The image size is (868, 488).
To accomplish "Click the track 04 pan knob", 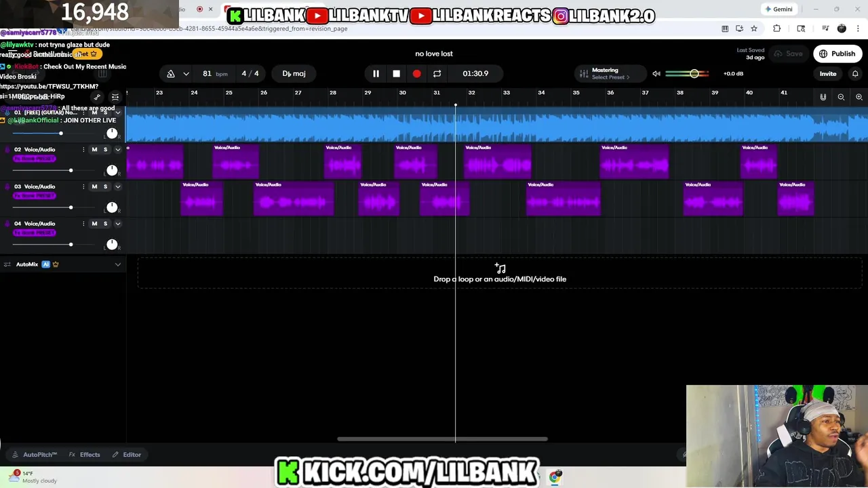I will pos(112,244).
